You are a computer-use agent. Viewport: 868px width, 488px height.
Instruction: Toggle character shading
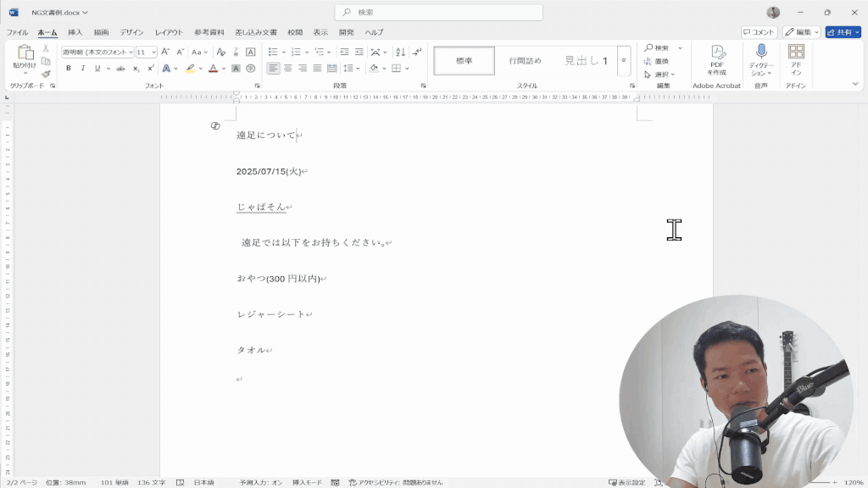click(236, 69)
